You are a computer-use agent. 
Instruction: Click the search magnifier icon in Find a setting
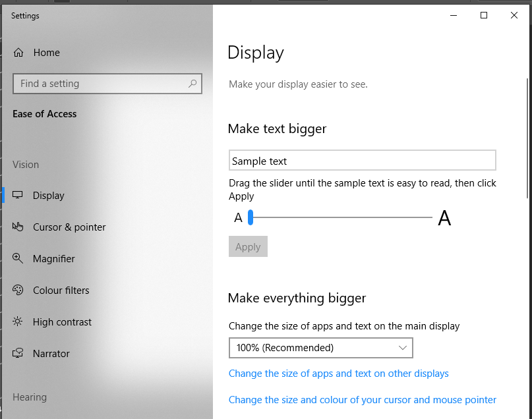[192, 84]
